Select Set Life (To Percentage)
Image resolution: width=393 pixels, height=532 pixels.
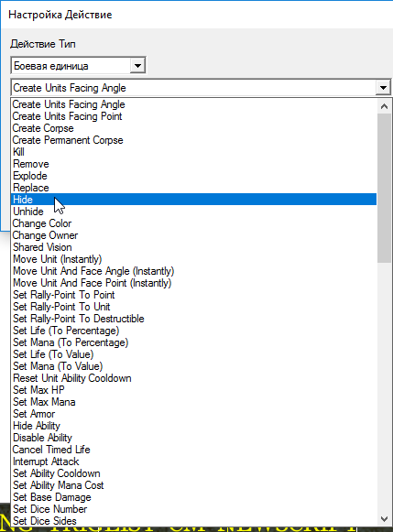pyautogui.click(x=194, y=331)
